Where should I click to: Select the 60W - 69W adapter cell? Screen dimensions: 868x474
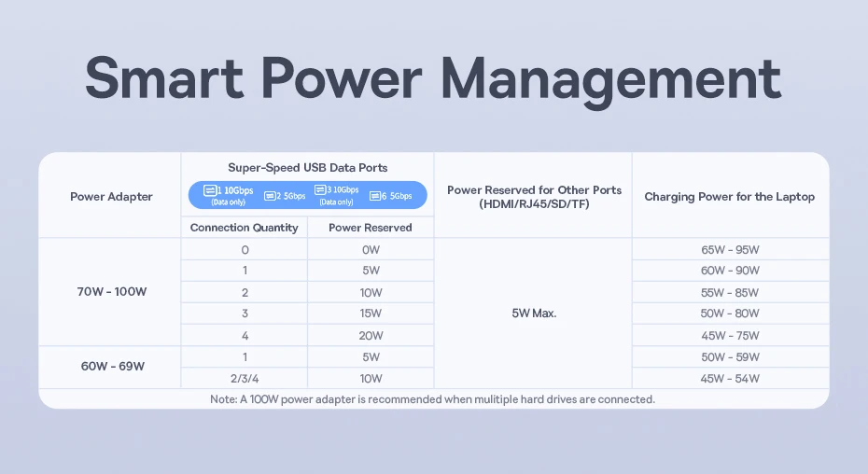coord(111,367)
